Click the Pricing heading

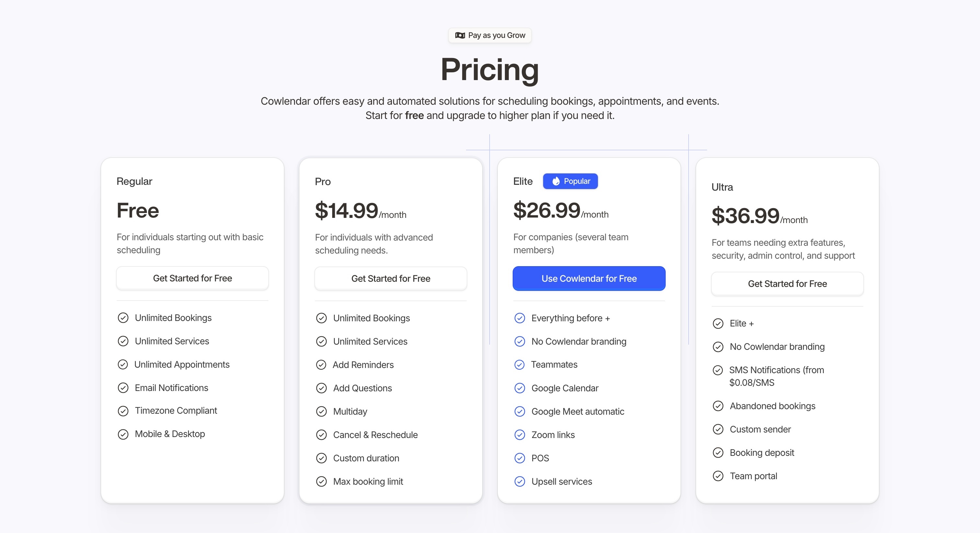tap(490, 69)
